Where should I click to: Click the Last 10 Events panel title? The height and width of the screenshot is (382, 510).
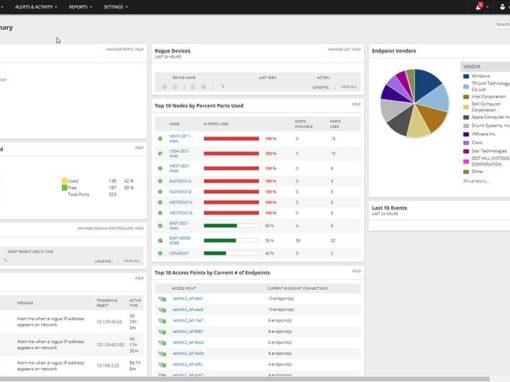[389, 208]
